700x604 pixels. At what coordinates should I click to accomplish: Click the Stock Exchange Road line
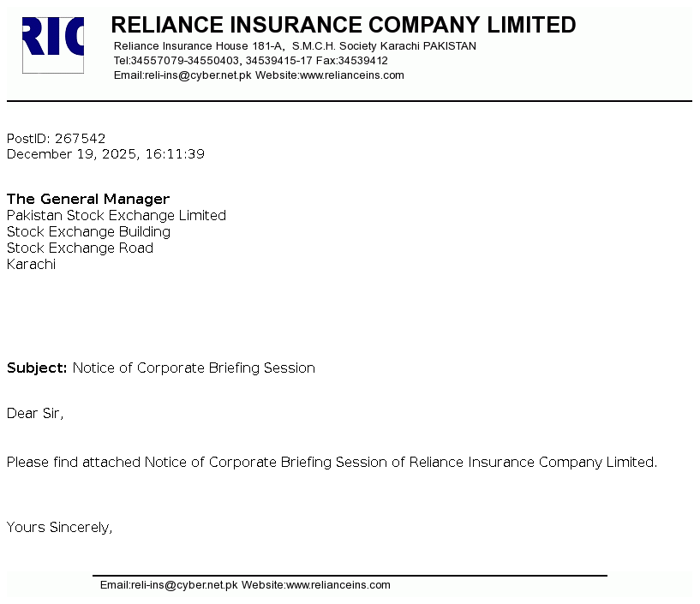81,248
